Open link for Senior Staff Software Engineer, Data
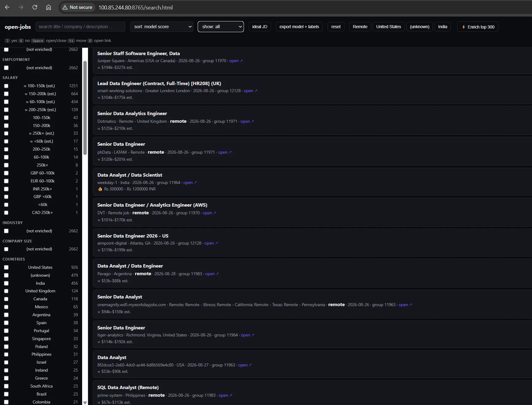This screenshot has height=405, width=532. pyautogui.click(x=236, y=61)
